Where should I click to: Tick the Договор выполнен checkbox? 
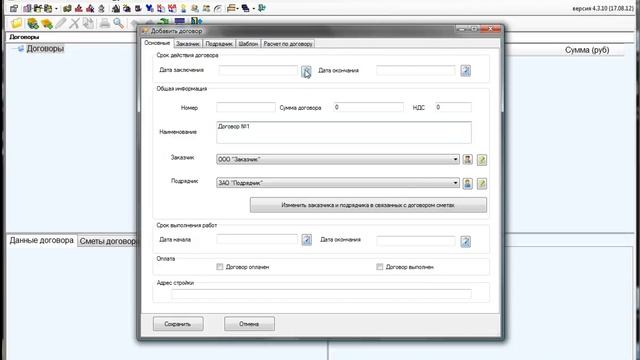(380, 267)
